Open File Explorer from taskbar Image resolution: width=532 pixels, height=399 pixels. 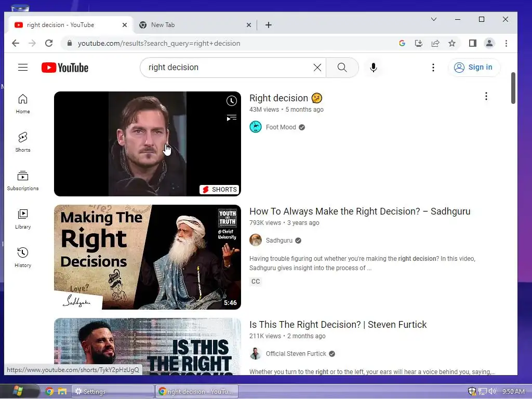point(62,392)
